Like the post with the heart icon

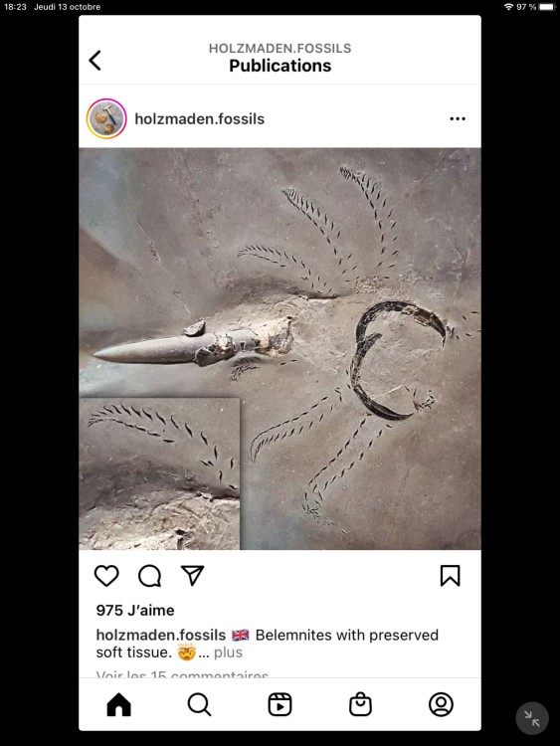coord(106,576)
